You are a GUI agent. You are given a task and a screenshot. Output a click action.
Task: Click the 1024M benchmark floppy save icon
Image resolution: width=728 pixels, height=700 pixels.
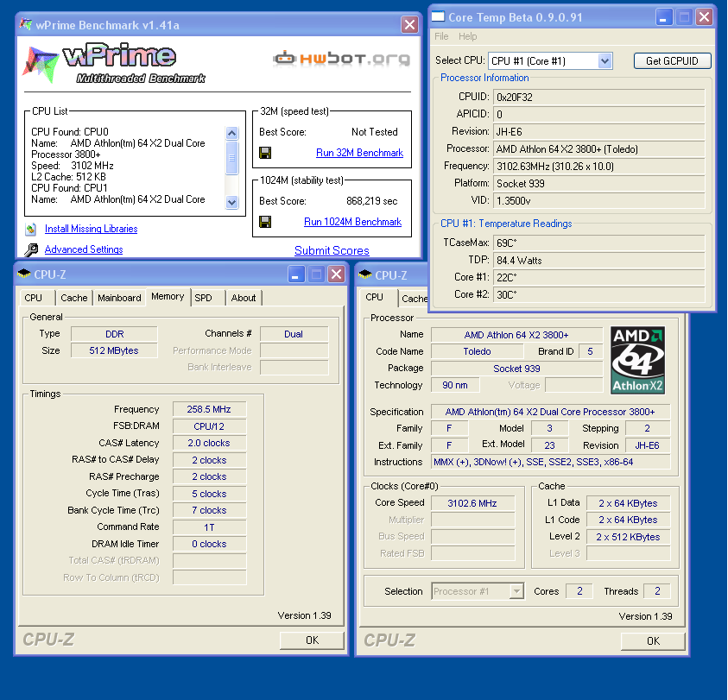click(x=265, y=222)
